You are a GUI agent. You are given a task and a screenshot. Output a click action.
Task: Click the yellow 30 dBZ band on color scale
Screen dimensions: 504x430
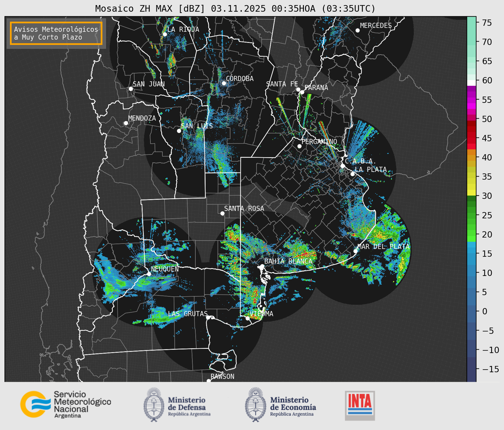click(x=471, y=193)
